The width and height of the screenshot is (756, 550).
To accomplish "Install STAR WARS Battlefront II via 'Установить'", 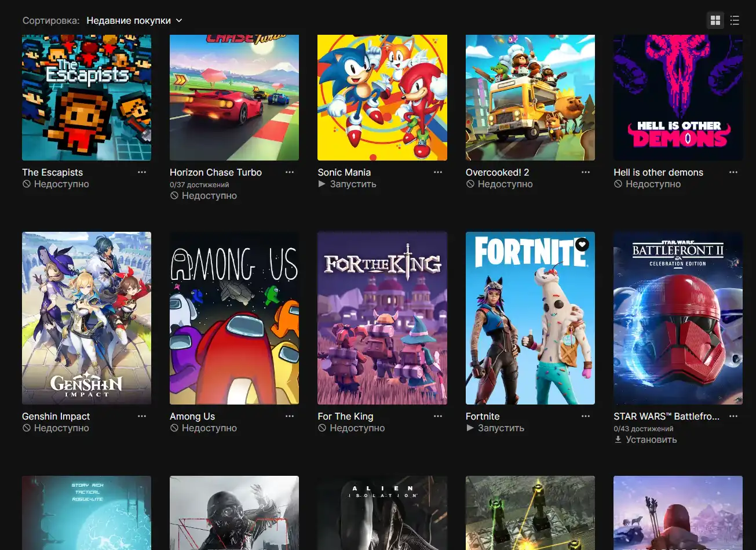I will (645, 440).
